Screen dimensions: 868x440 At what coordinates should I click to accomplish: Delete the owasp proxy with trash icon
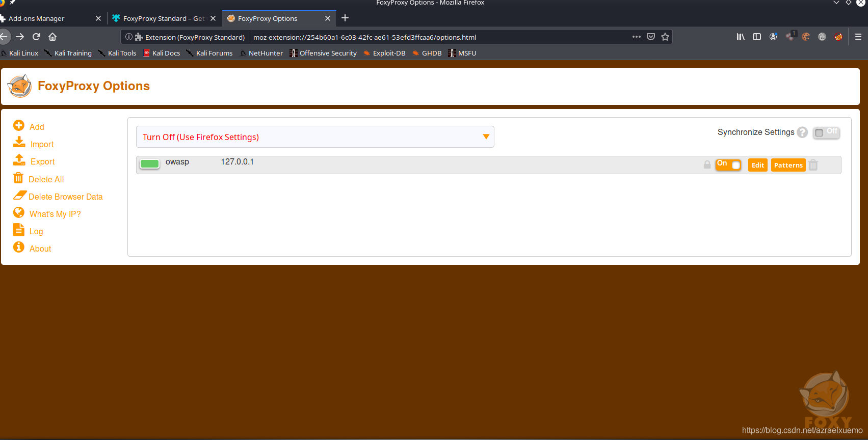point(813,165)
